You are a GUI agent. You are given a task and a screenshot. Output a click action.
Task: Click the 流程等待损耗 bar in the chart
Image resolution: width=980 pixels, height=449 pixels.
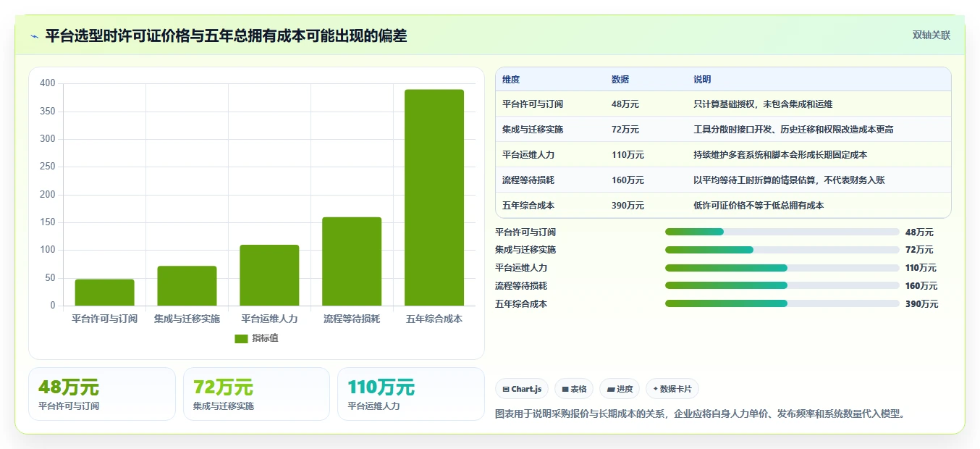(x=352, y=261)
